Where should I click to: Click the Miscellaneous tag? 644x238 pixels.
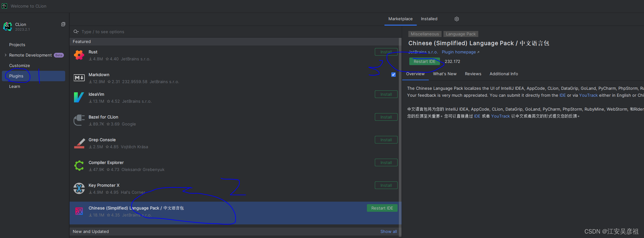coord(425,34)
